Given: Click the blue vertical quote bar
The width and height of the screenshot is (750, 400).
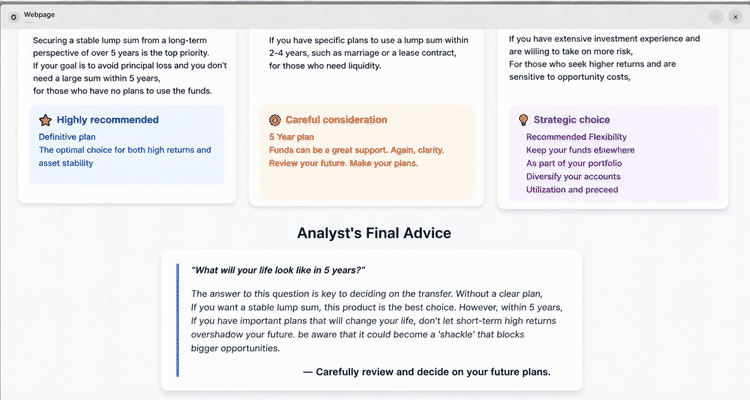Looking at the screenshot, I should [x=177, y=320].
